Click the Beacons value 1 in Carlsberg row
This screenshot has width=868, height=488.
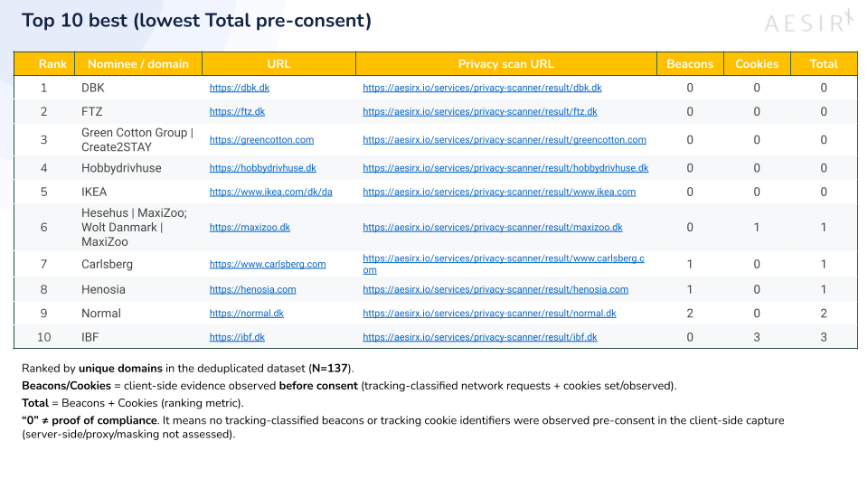tap(690, 265)
